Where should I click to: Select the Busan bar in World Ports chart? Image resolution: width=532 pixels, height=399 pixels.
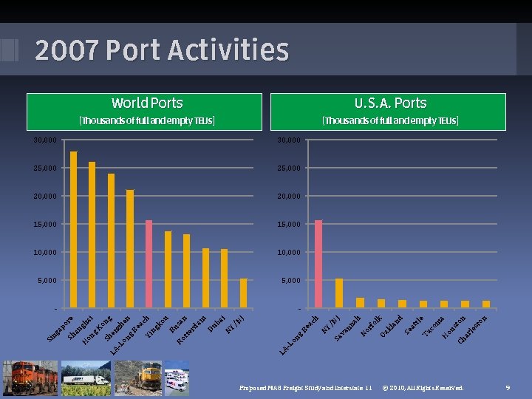click(187, 271)
